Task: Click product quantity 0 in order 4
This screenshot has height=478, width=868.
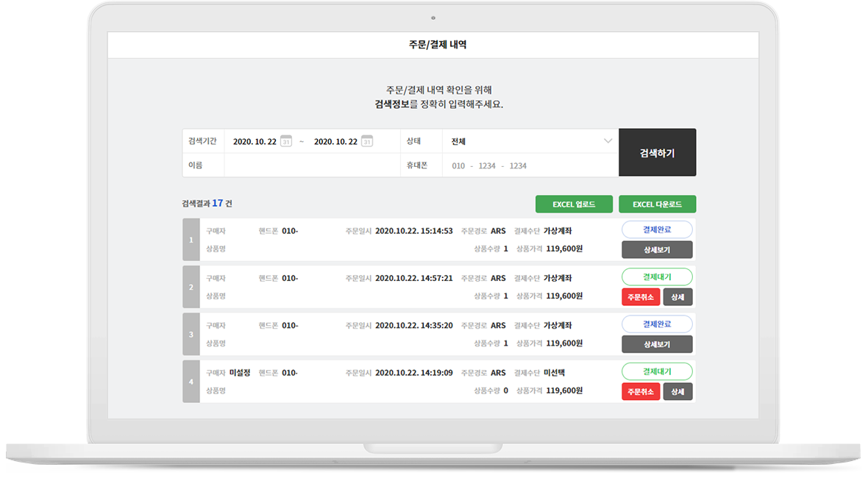Action: pos(505,390)
